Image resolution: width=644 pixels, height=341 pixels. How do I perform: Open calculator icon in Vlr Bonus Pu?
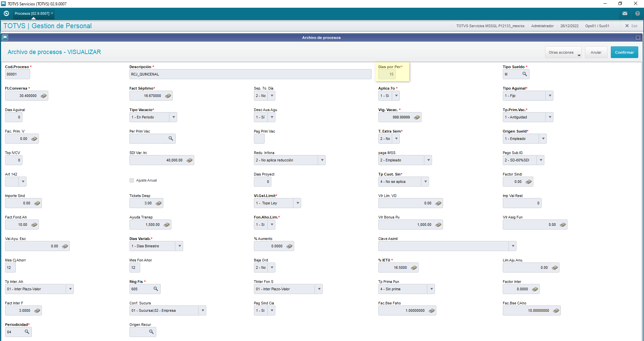point(438,225)
